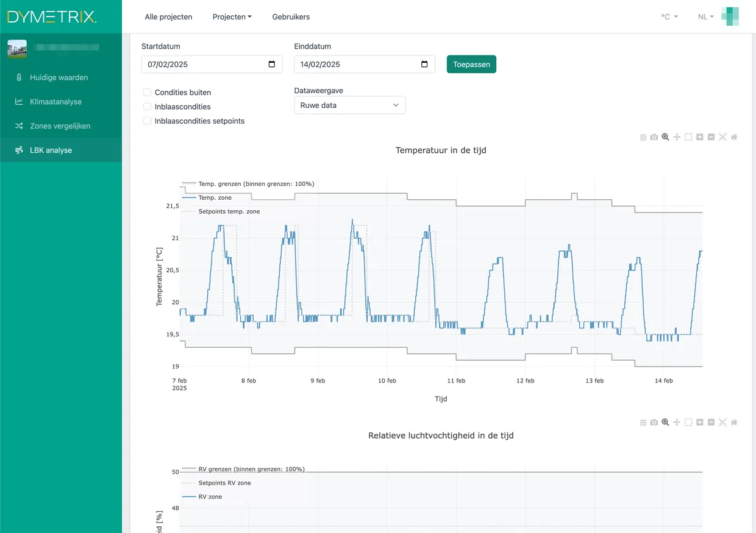Reset the temperature chart axes with the home icon
Viewport: 756px width, 533px height.
pos(734,136)
